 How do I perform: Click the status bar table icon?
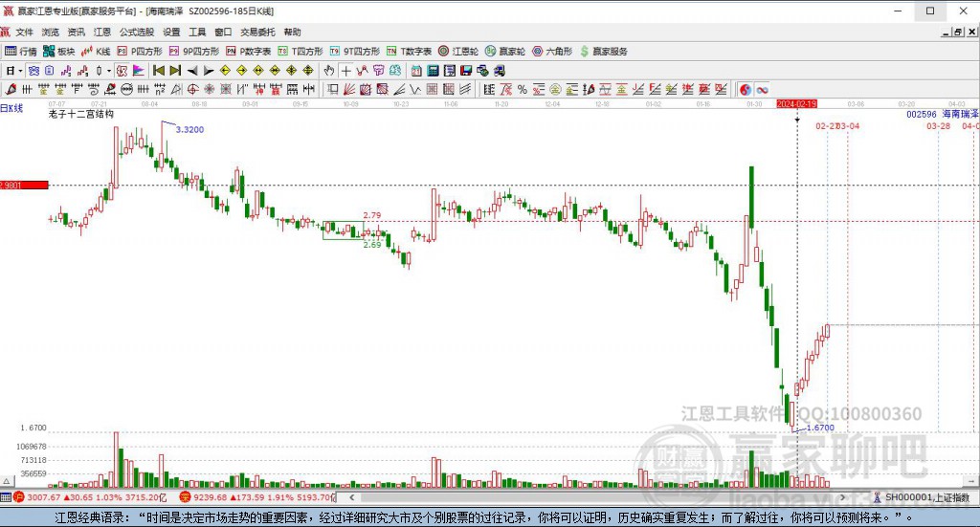click(x=6, y=497)
